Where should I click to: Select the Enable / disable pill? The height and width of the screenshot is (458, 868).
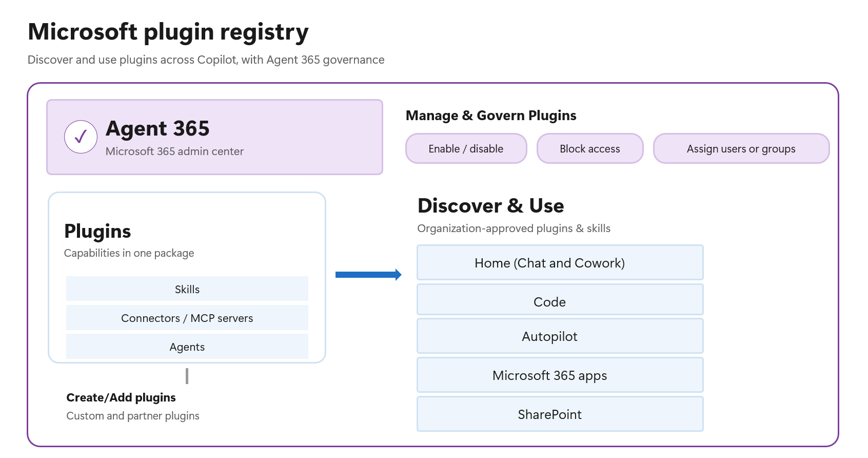click(466, 149)
